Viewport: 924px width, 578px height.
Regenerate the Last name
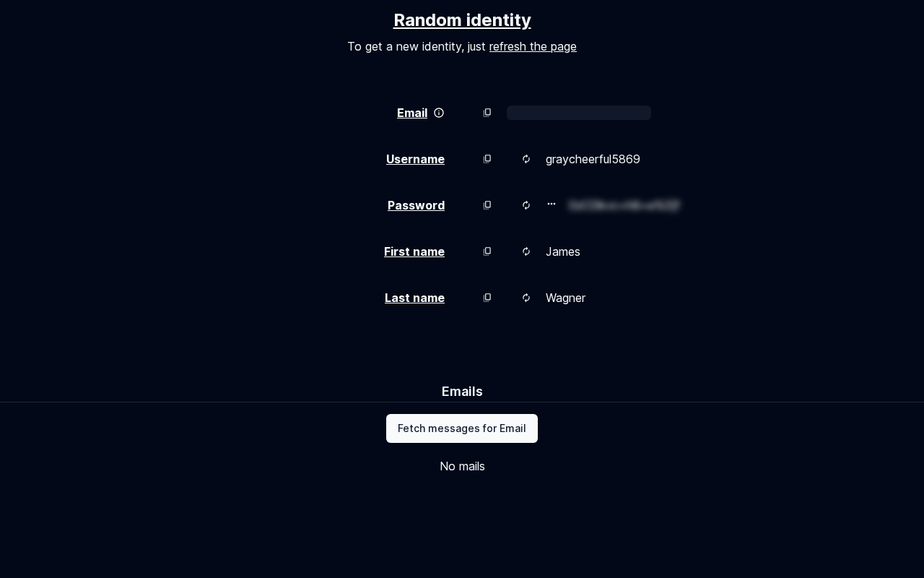526,298
